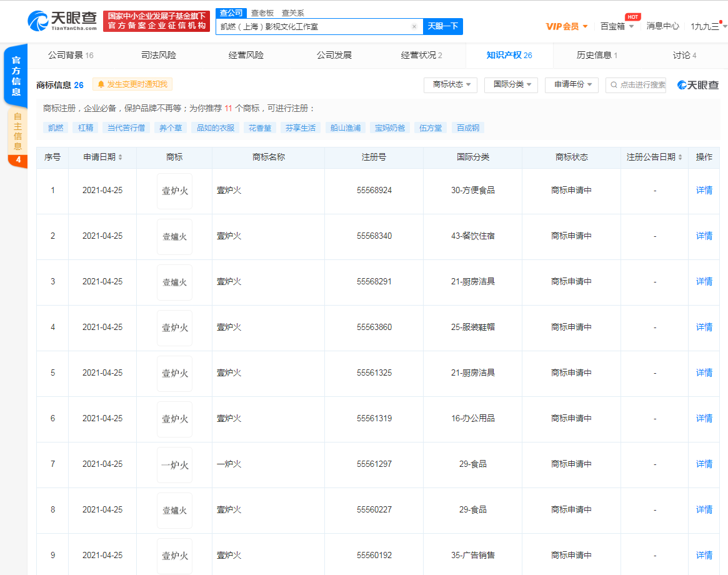
Task: Click the 天眼一下 search button
Action: (x=442, y=26)
